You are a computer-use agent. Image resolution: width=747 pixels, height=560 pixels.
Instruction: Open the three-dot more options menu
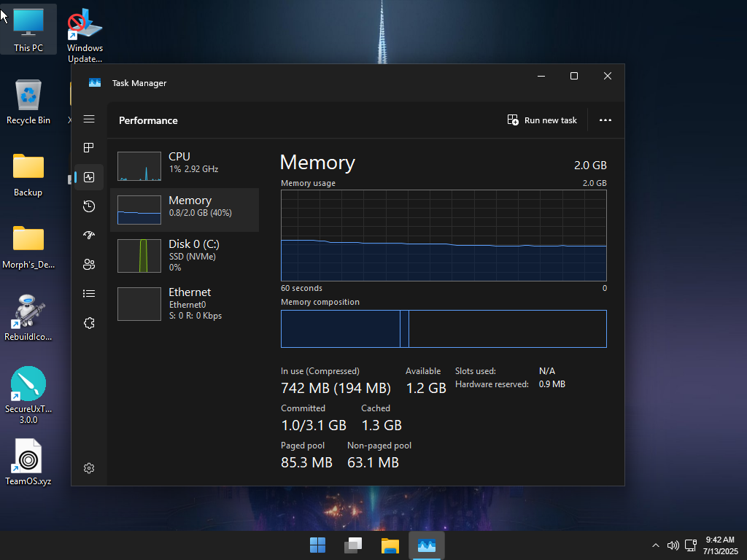click(x=605, y=120)
